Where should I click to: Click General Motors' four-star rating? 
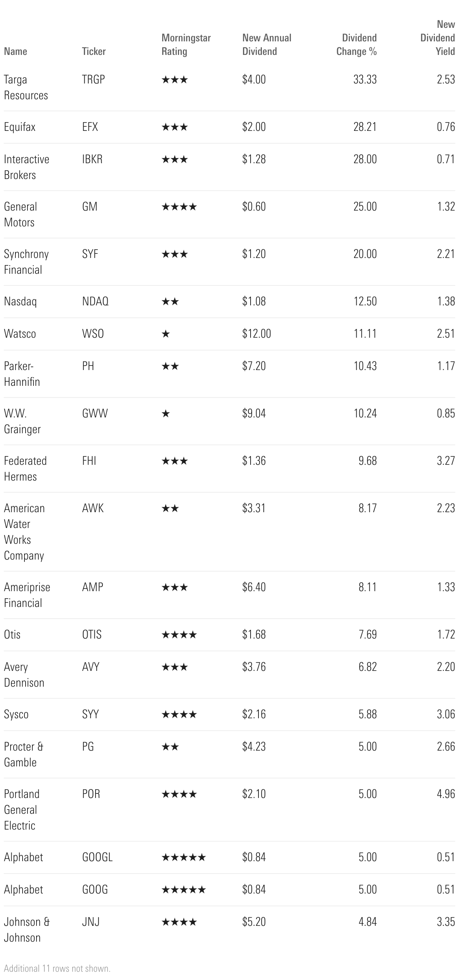click(179, 207)
